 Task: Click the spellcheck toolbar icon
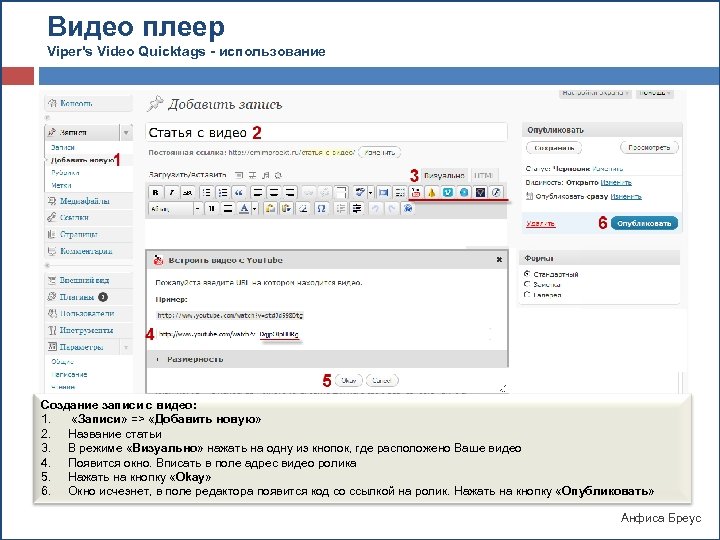click(360, 192)
